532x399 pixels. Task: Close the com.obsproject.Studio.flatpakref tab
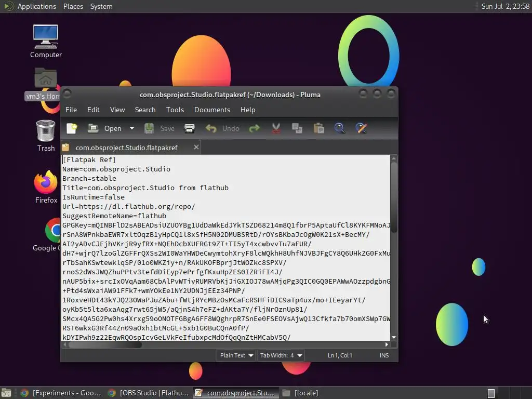pyautogui.click(x=196, y=147)
